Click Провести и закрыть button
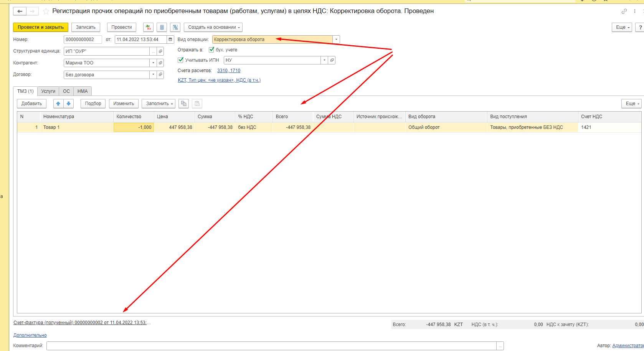 [x=41, y=27]
